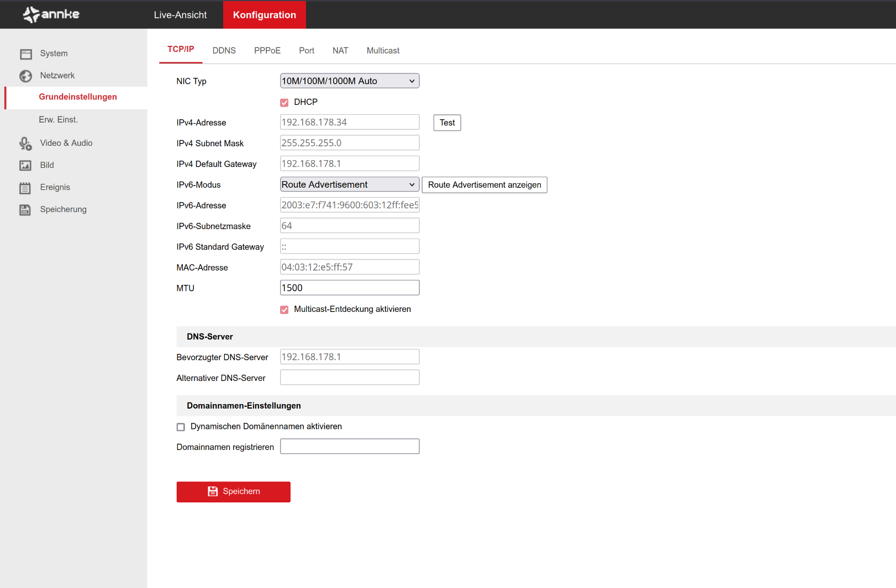Click the System monitor icon in sidebar
The width and height of the screenshot is (896, 588).
click(x=26, y=54)
